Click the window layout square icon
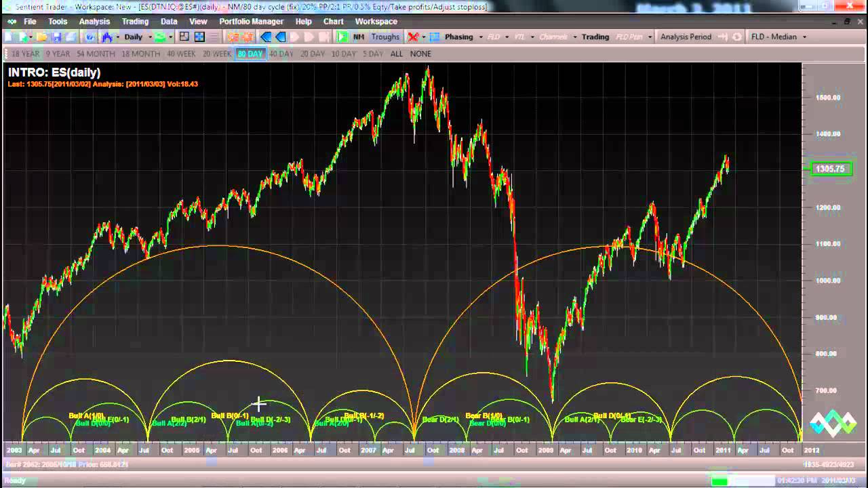 (x=184, y=37)
